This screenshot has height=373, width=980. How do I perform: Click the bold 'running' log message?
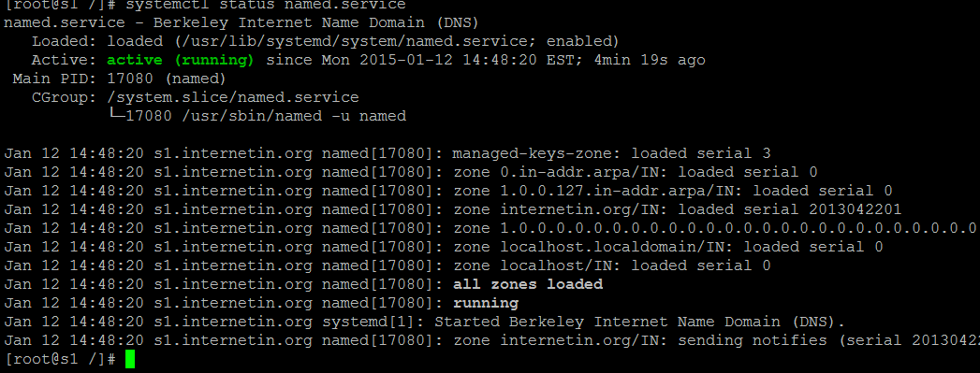coord(486,303)
